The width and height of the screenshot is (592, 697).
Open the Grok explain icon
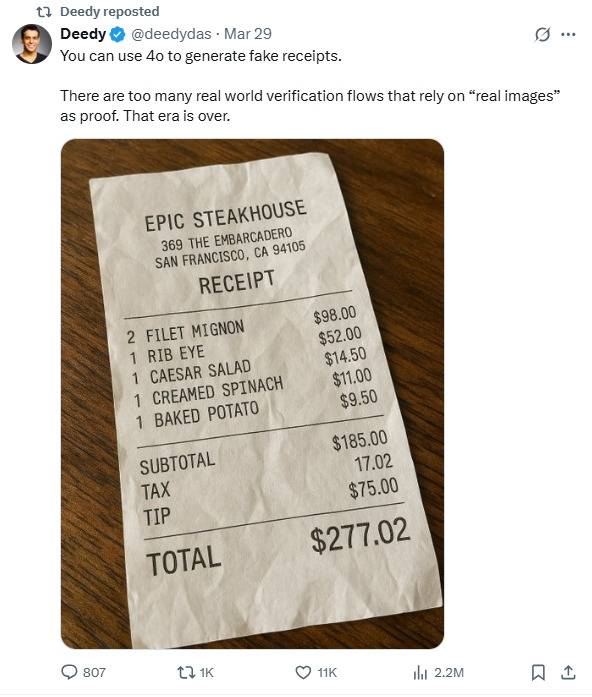(542, 34)
